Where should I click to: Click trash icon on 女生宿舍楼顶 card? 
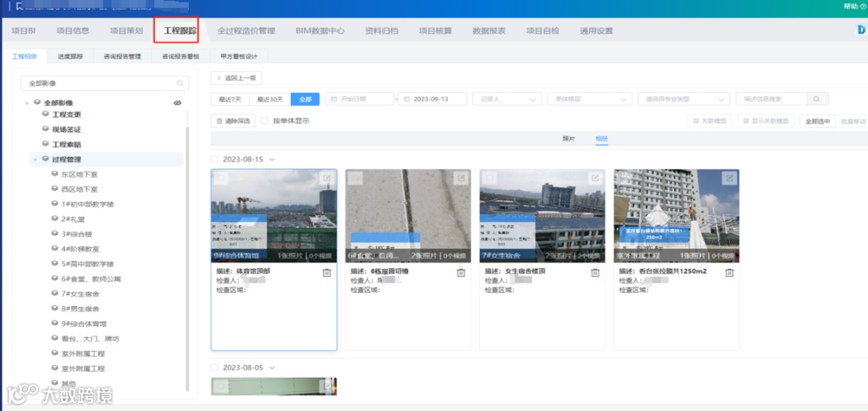(595, 273)
